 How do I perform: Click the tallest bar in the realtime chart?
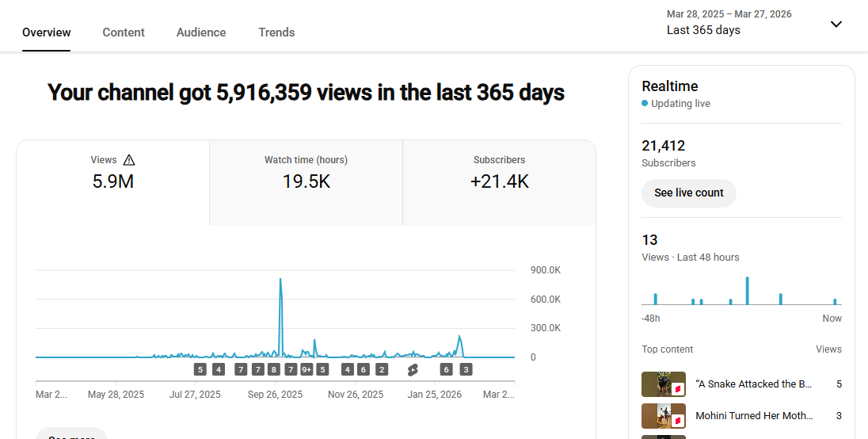tap(747, 291)
